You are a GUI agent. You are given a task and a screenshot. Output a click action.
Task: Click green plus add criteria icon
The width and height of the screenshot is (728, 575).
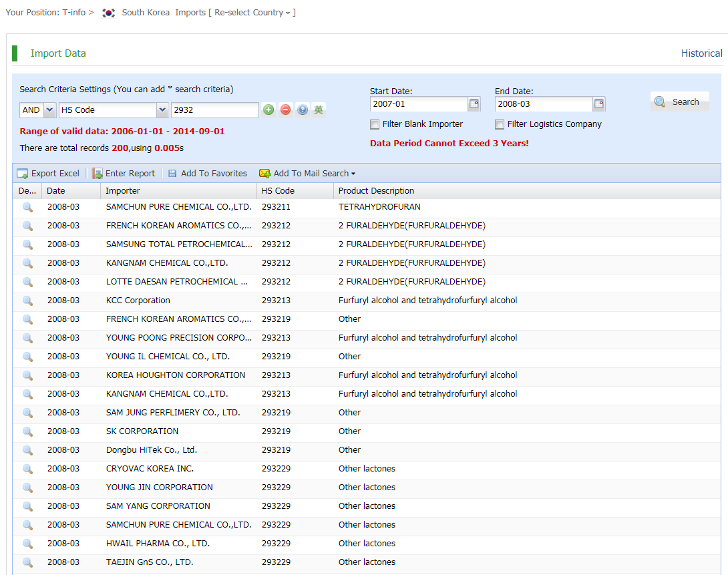[268, 110]
